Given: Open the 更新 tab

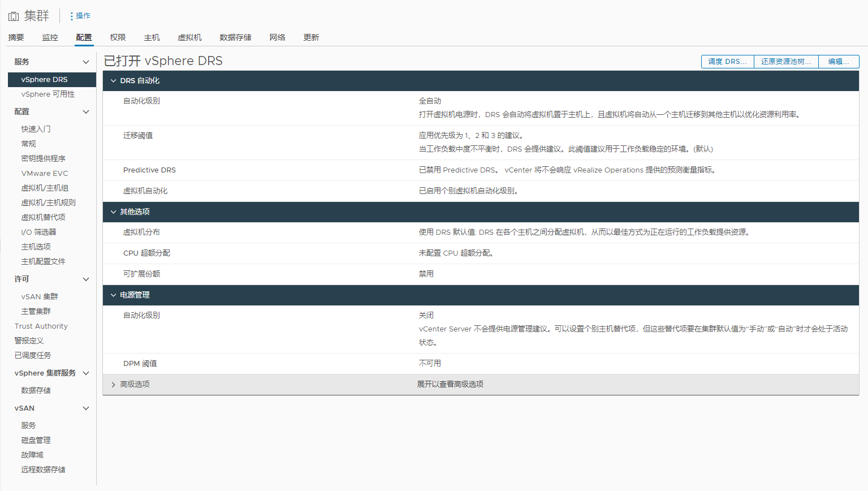Looking at the screenshot, I should [311, 37].
